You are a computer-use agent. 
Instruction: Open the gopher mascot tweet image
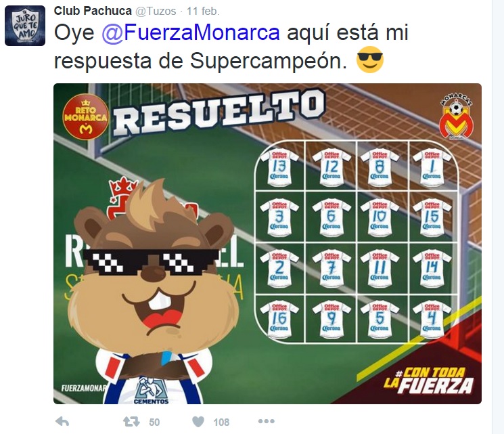[267, 244]
